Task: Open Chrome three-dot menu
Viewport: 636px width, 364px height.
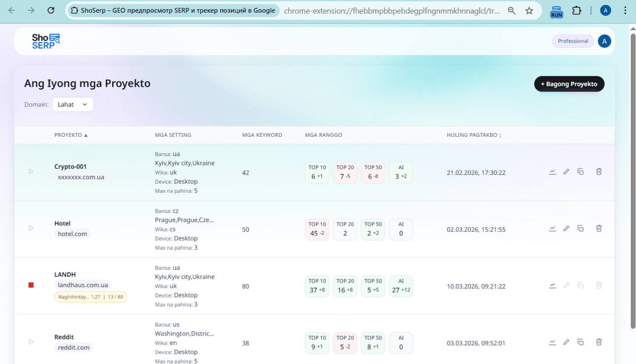Action: tap(625, 11)
